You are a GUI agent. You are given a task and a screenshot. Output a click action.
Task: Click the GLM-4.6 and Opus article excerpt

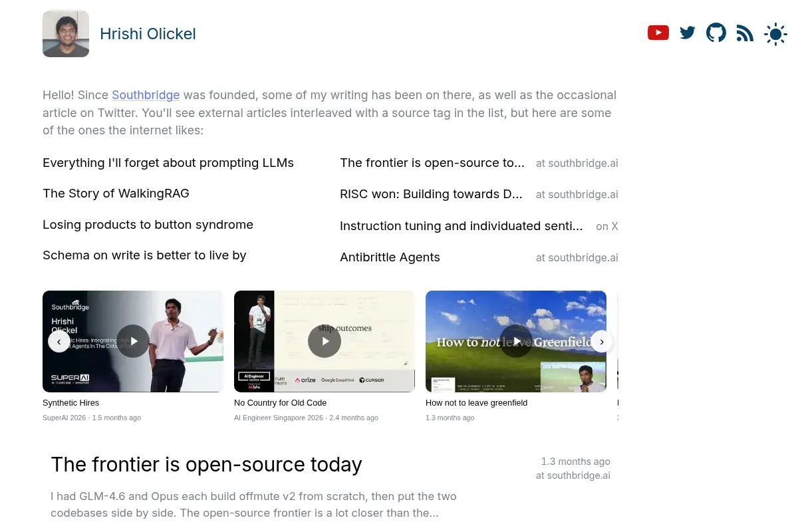point(253,505)
